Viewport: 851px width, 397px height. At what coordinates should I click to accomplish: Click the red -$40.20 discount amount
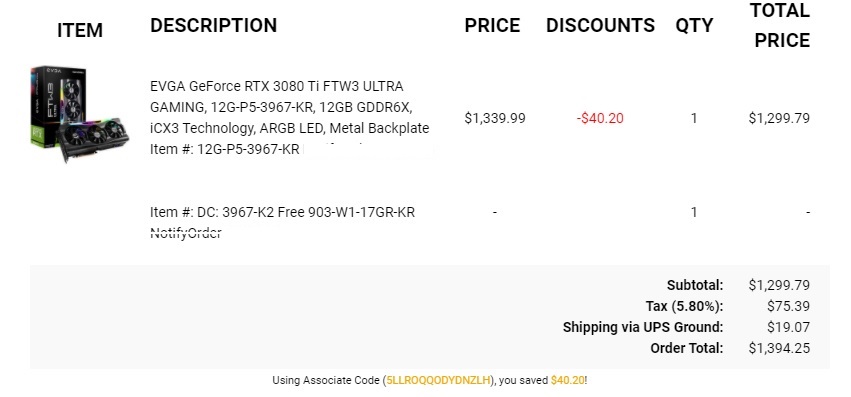pos(600,118)
